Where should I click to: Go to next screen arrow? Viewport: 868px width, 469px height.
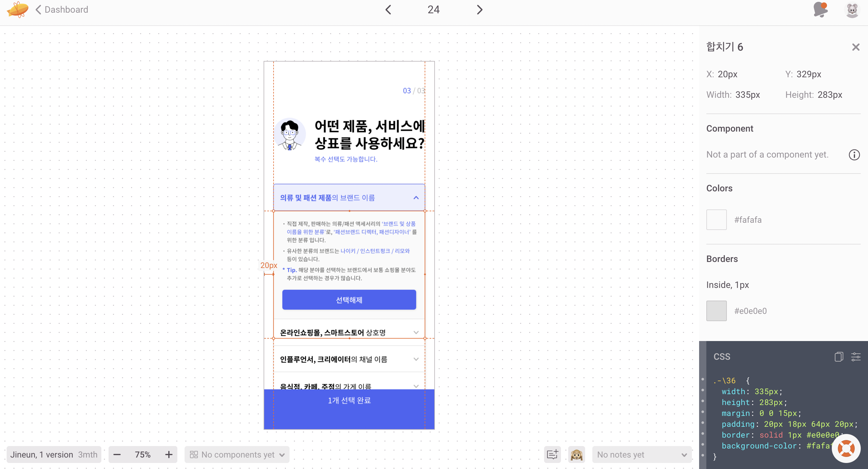pyautogui.click(x=480, y=9)
